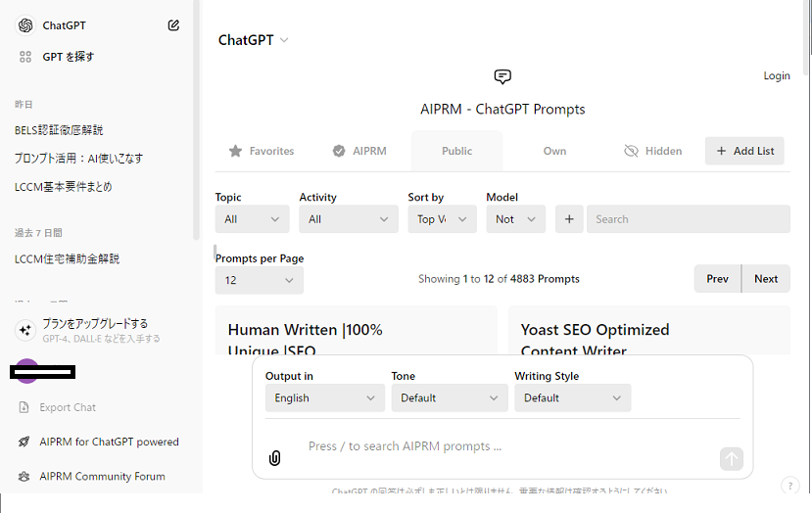
Task: Click Export Chat in sidebar
Action: 68,407
